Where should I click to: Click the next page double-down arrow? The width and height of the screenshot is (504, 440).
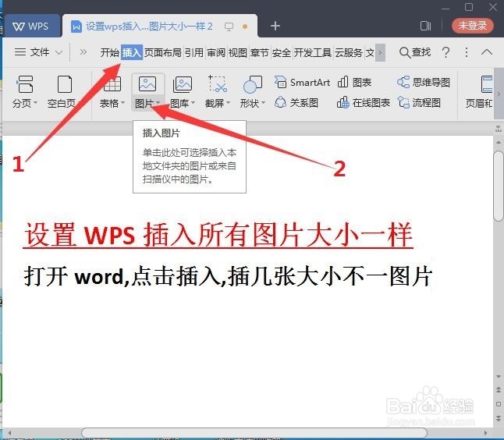click(x=499, y=418)
